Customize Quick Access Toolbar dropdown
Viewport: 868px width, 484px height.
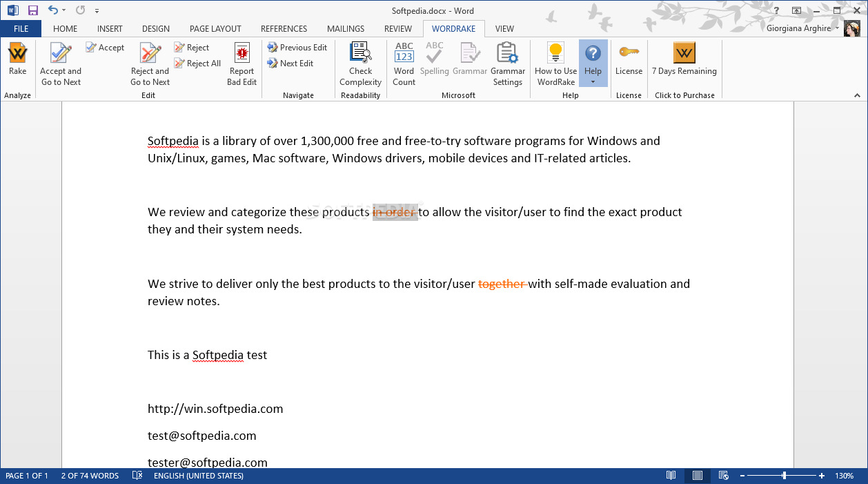[97, 11]
